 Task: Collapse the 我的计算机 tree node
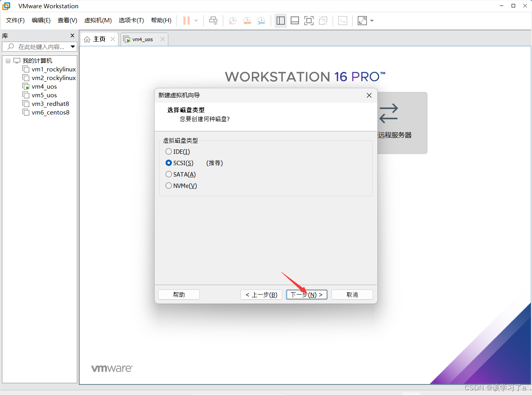8,61
